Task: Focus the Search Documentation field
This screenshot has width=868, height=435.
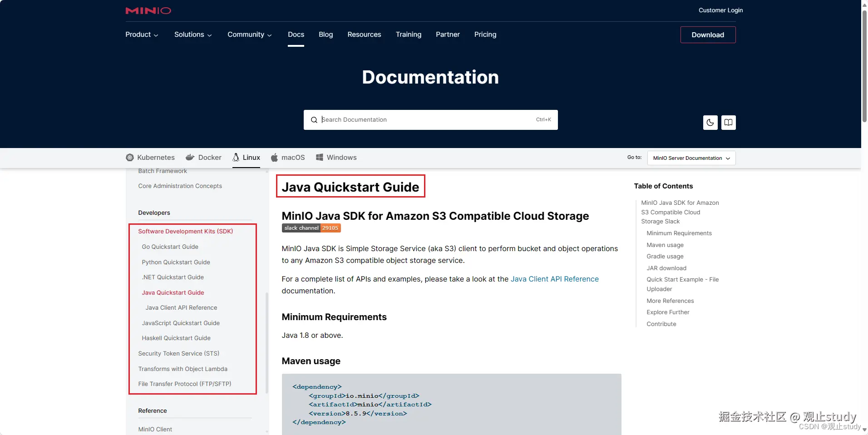Action: click(430, 120)
